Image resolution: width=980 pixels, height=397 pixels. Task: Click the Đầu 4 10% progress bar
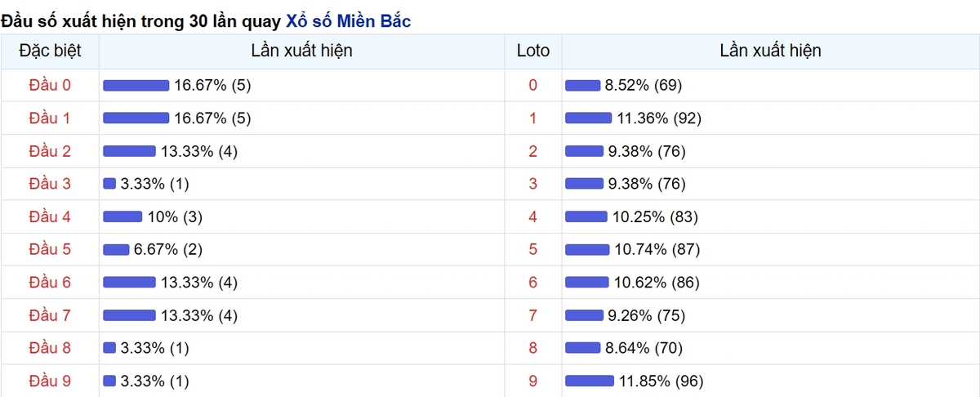point(122,216)
